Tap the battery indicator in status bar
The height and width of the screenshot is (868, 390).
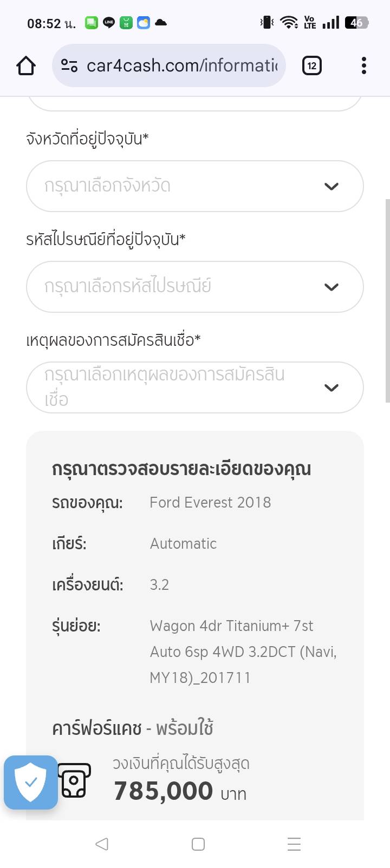[357, 23]
